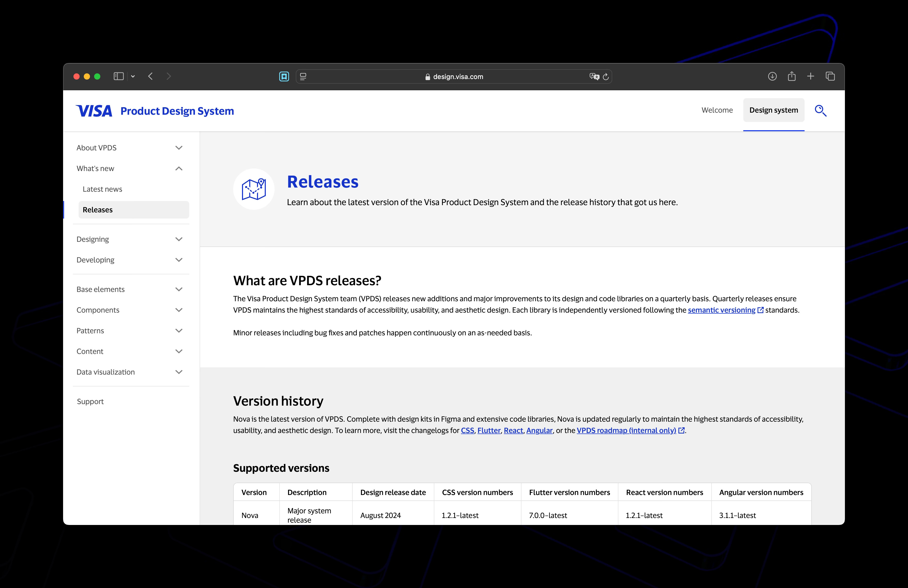Switch to the Welcome tab
Image resolution: width=908 pixels, height=588 pixels.
pos(717,110)
